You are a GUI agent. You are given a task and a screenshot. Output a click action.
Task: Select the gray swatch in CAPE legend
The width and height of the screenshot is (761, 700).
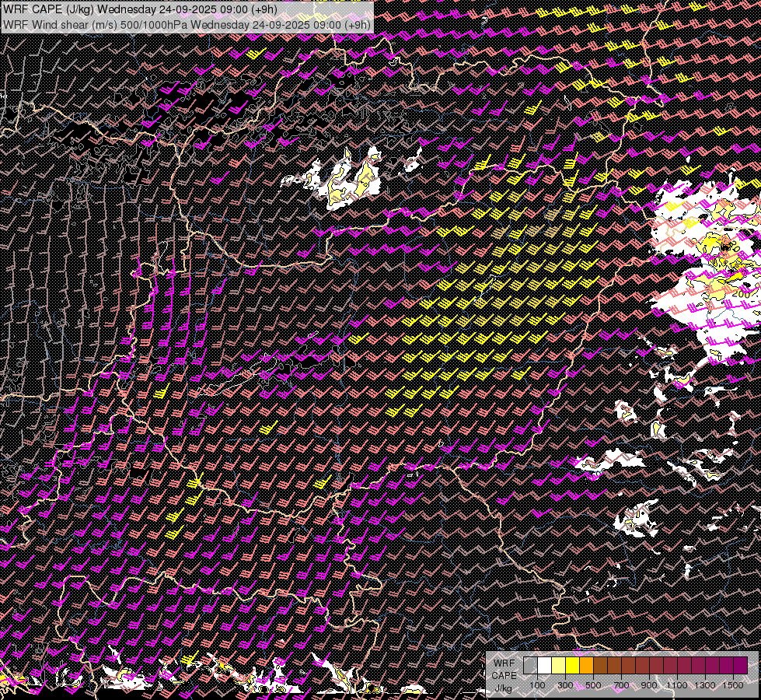530,665
